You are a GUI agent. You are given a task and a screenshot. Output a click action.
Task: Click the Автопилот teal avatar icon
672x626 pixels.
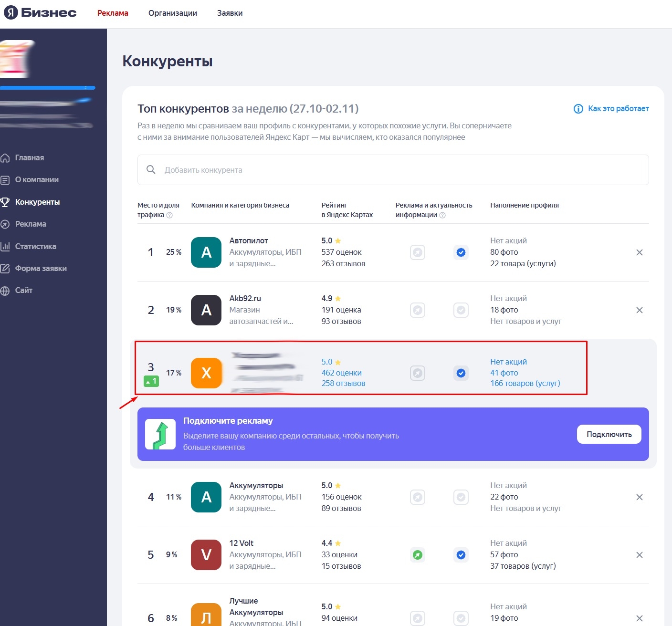206,252
